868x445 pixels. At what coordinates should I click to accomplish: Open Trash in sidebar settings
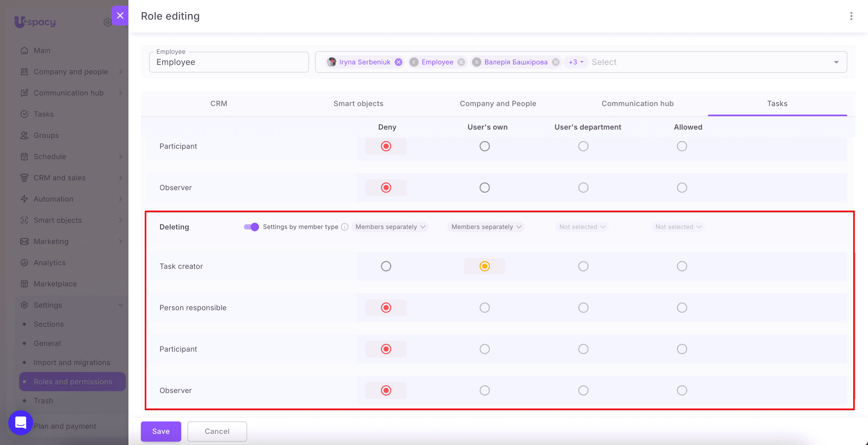pyautogui.click(x=43, y=400)
